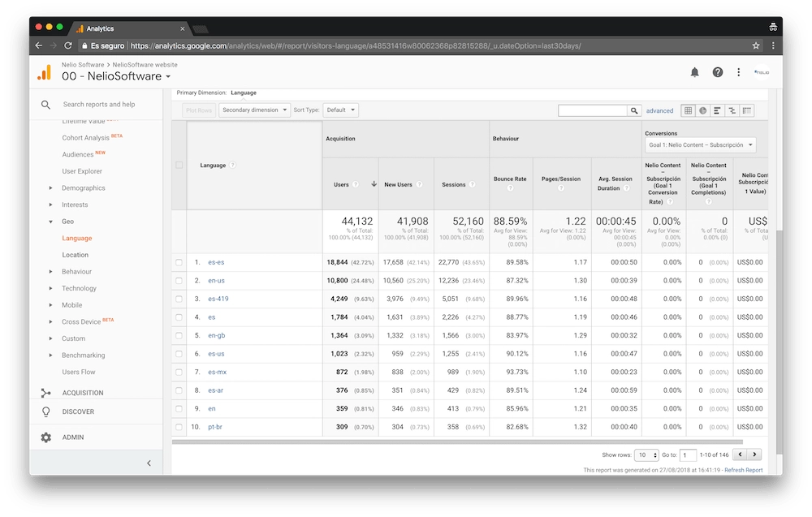The height and width of the screenshot is (517, 812).
Task: Bookmark page with the star icon
Action: (x=756, y=45)
